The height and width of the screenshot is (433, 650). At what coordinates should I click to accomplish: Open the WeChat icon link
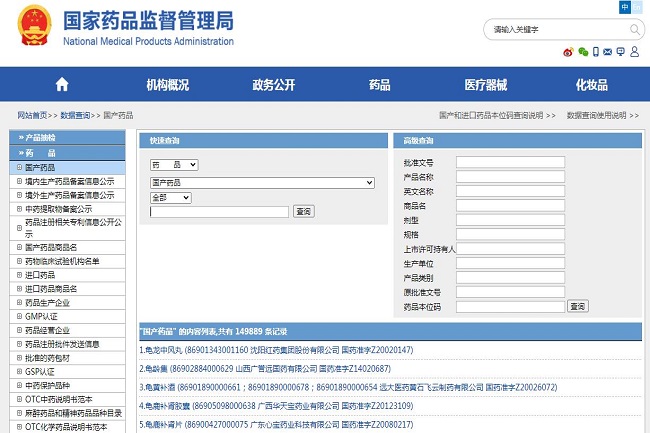coord(583,52)
